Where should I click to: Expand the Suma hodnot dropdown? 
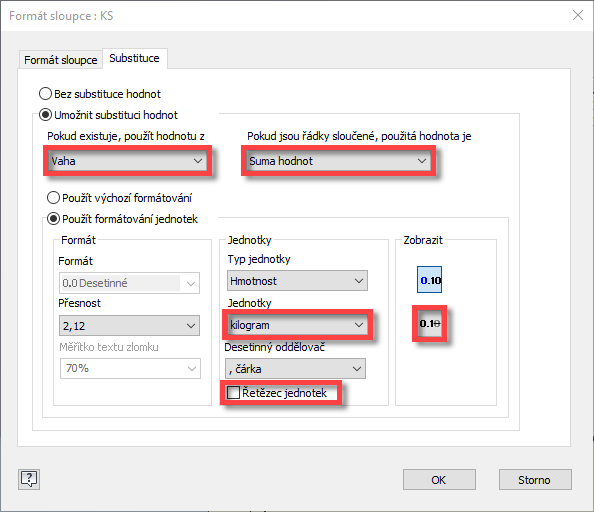pyautogui.click(x=339, y=161)
